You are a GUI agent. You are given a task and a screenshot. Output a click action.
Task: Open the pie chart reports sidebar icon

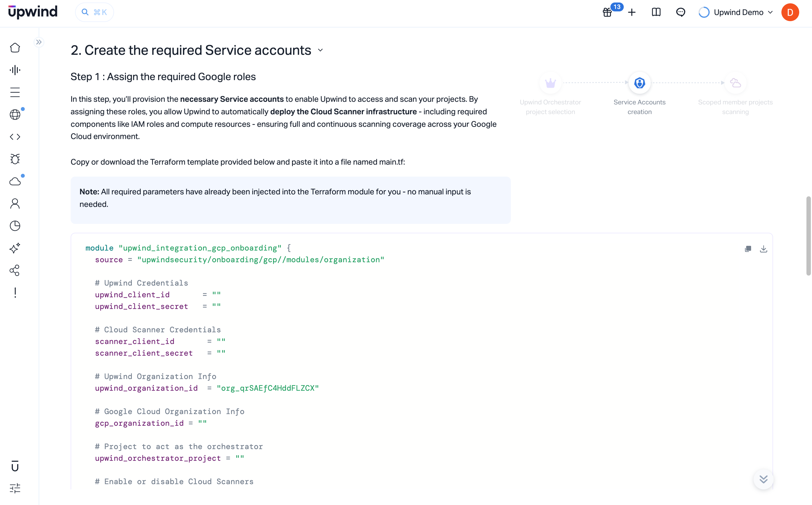tap(15, 226)
